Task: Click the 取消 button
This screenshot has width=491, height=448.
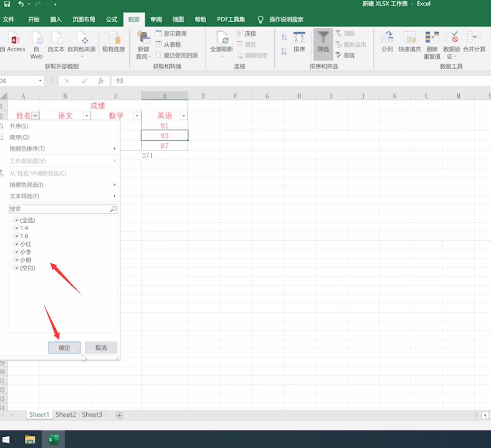Action: click(101, 347)
